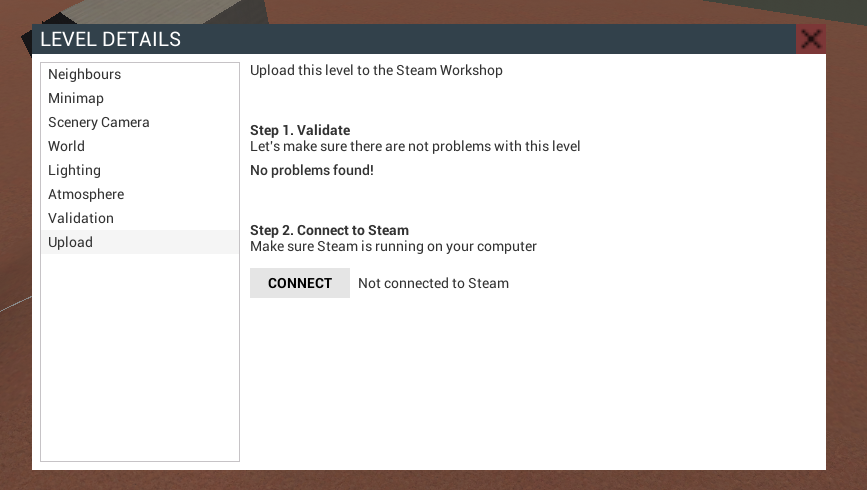Click the Make sure Steam is running text

393,246
